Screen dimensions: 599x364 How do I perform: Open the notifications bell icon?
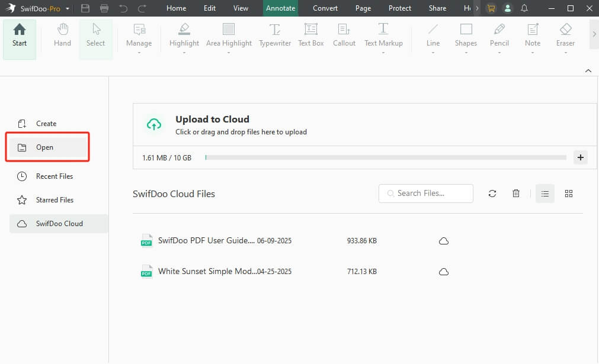pyautogui.click(x=524, y=8)
